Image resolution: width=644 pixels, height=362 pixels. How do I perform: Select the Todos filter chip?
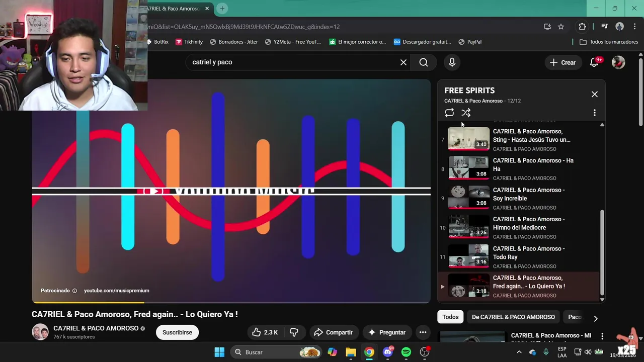pos(450,317)
